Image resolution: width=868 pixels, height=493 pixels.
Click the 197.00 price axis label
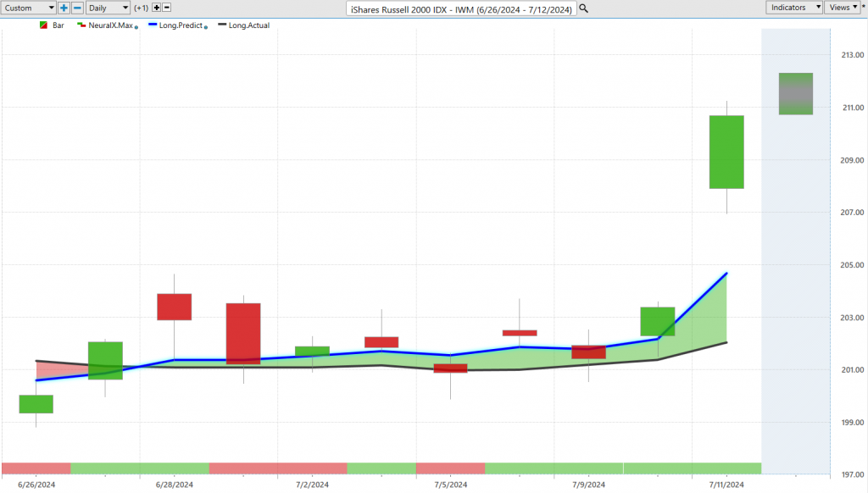[853, 474]
